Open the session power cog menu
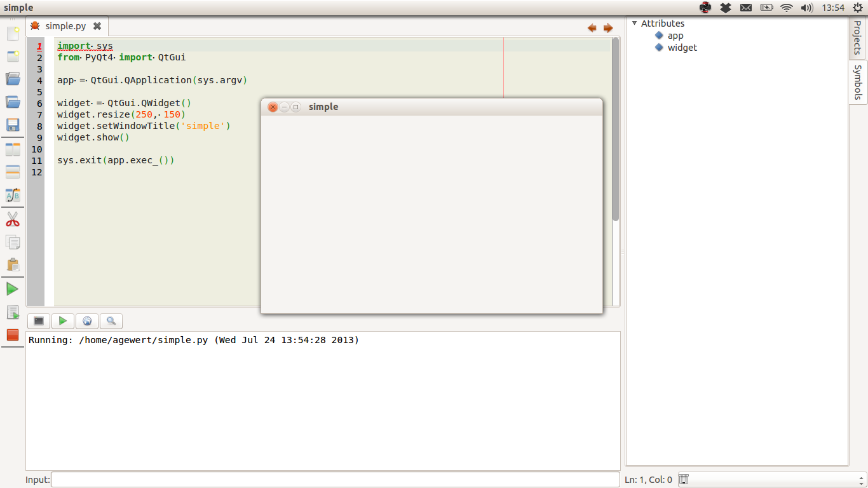 pyautogui.click(x=858, y=8)
